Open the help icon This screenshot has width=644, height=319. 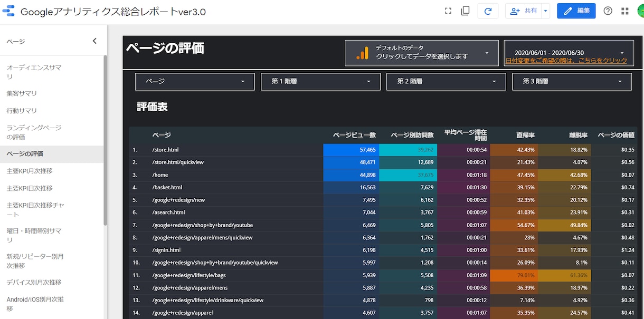pos(608,11)
